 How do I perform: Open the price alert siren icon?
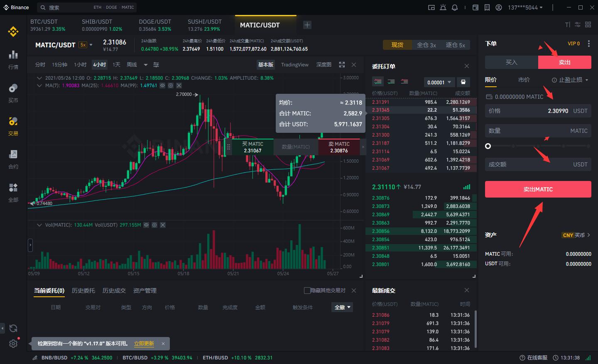click(443, 7)
